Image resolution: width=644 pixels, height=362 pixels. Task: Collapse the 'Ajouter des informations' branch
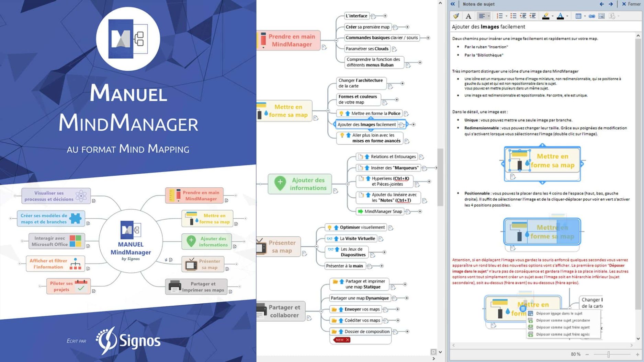pos(348,184)
